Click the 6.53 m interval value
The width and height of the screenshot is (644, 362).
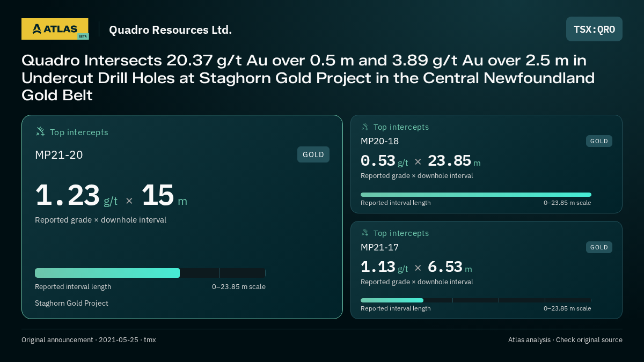point(450,267)
